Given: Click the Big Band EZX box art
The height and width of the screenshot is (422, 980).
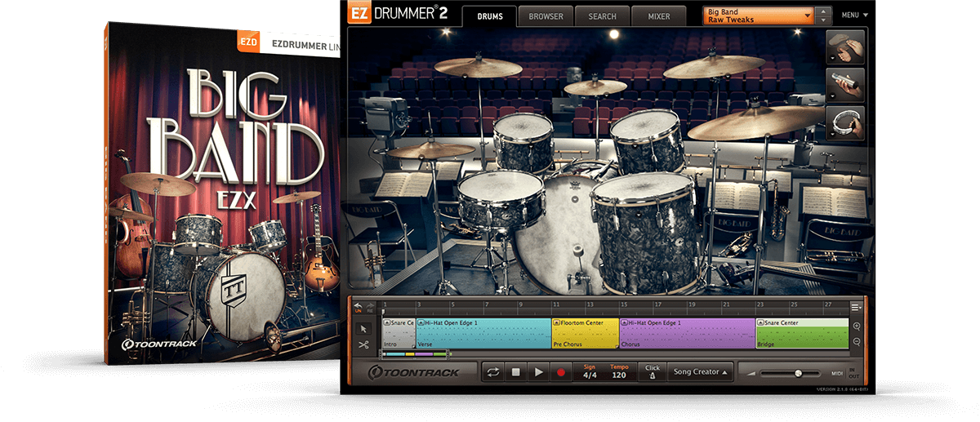Looking at the screenshot, I should click(x=222, y=194).
